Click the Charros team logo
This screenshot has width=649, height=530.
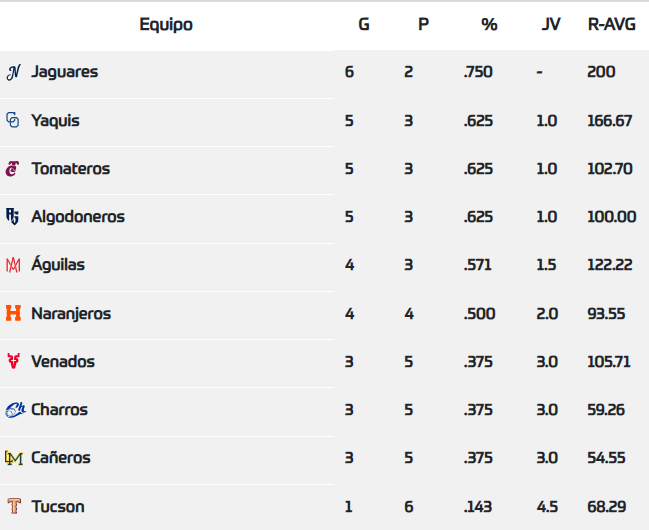[x=14, y=409]
